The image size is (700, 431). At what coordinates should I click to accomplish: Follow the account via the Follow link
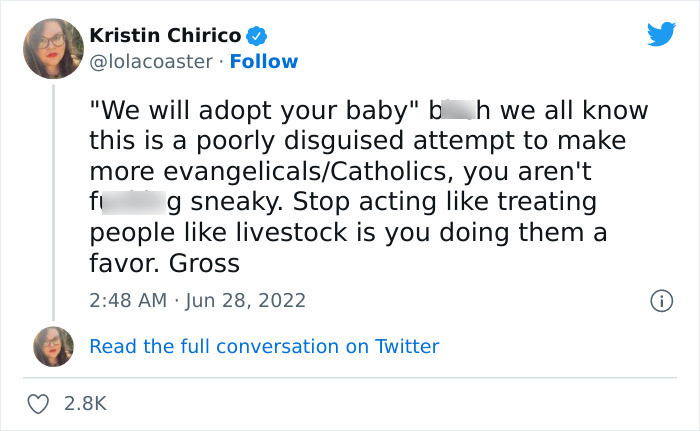tap(264, 61)
